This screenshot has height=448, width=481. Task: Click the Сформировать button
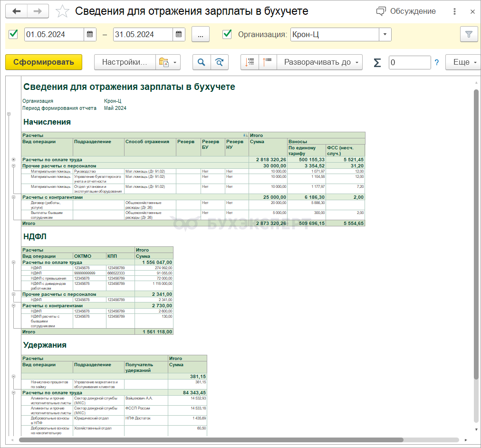(x=44, y=62)
